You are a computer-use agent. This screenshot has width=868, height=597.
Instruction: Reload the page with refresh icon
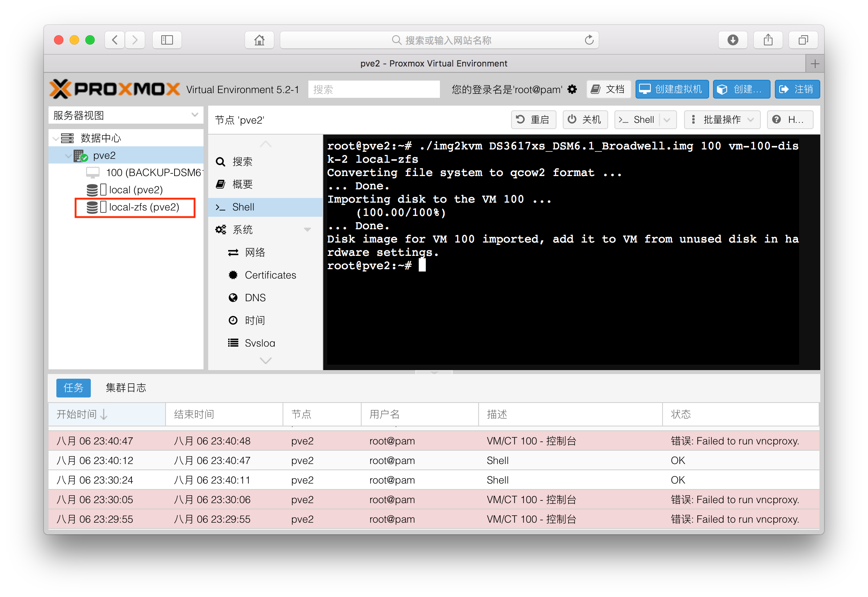pyautogui.click(x=589, y=40)
